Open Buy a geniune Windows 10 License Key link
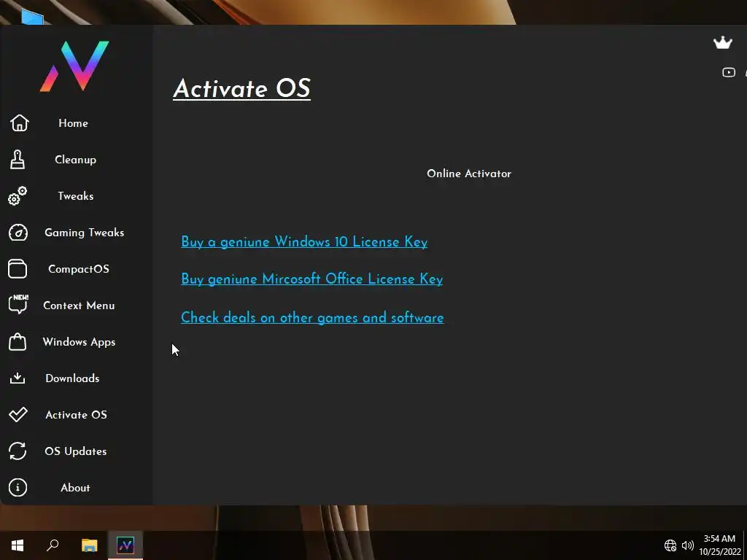Screen dimensions: 747x560 (304, 242)
